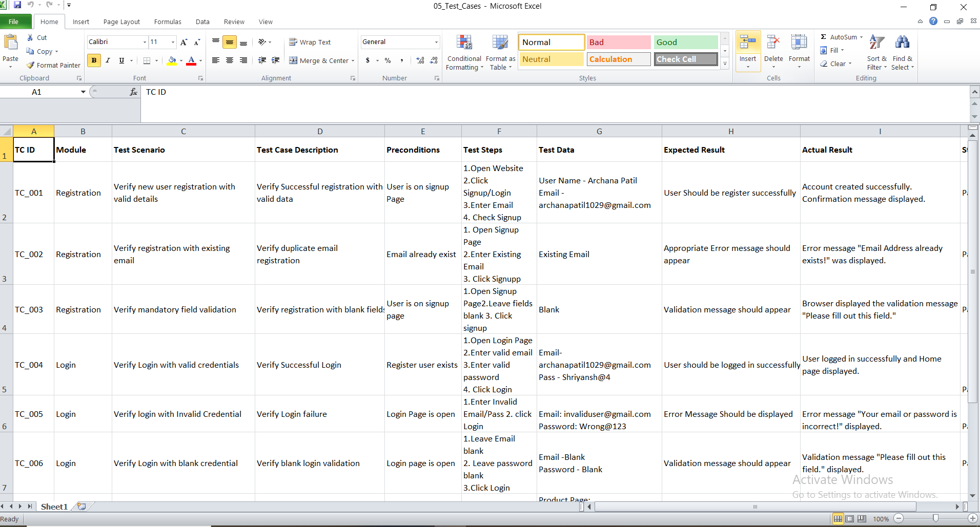Toggle Wrap Text
Screen dimensions: 980x527
click(x=310, y=42)
